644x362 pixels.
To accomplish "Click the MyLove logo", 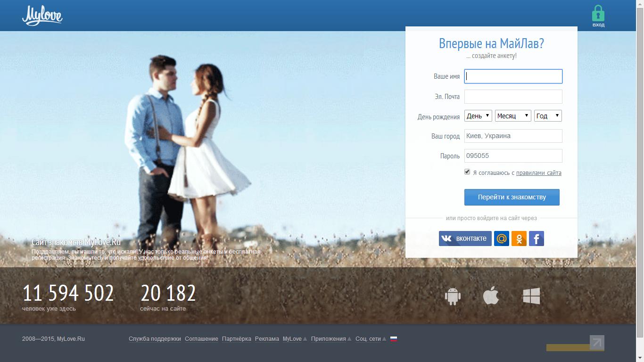I will tap(42, 16).
